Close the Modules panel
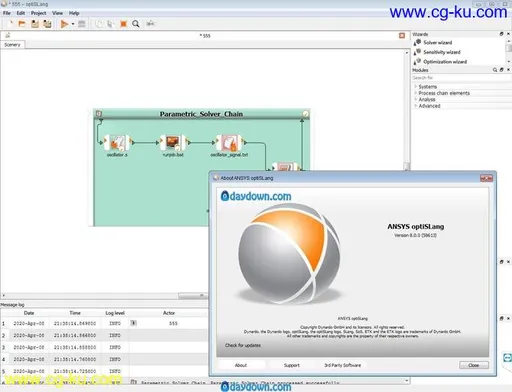 tap(508, 70)
